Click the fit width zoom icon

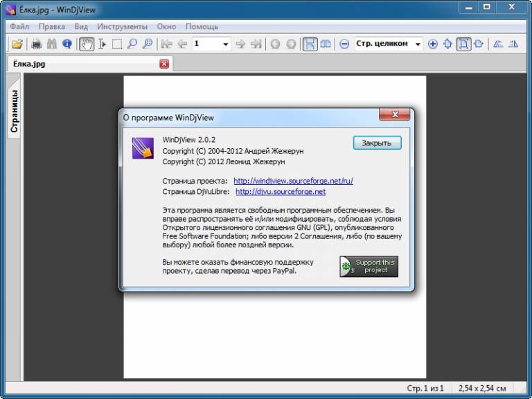click(x=479, y=44)
